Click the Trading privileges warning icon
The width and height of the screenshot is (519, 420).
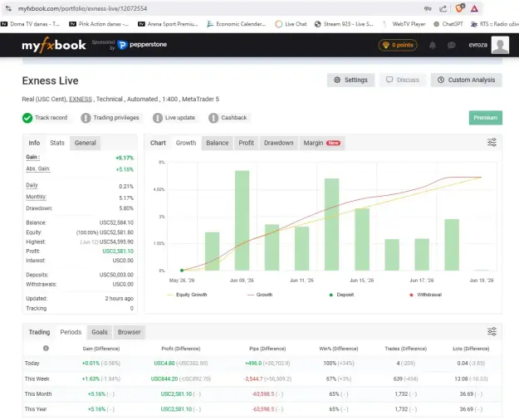coord(86,118)
